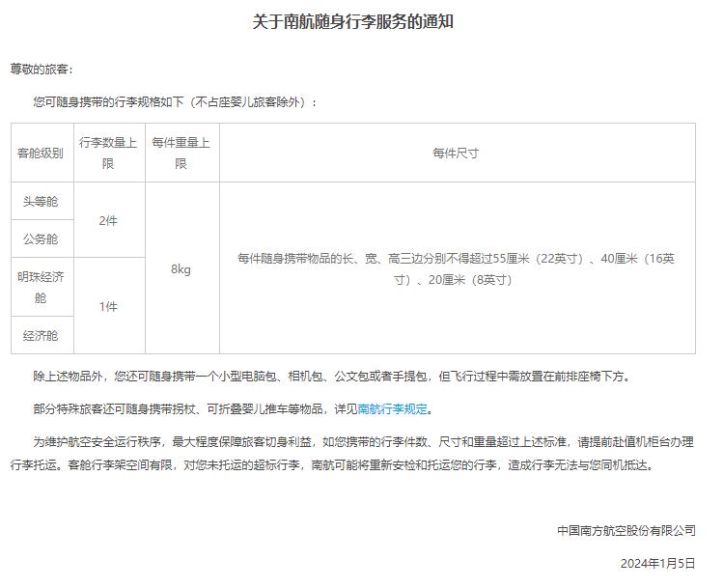
Task: Select the 每件尺寸 header cell
Action: [458, 153]
